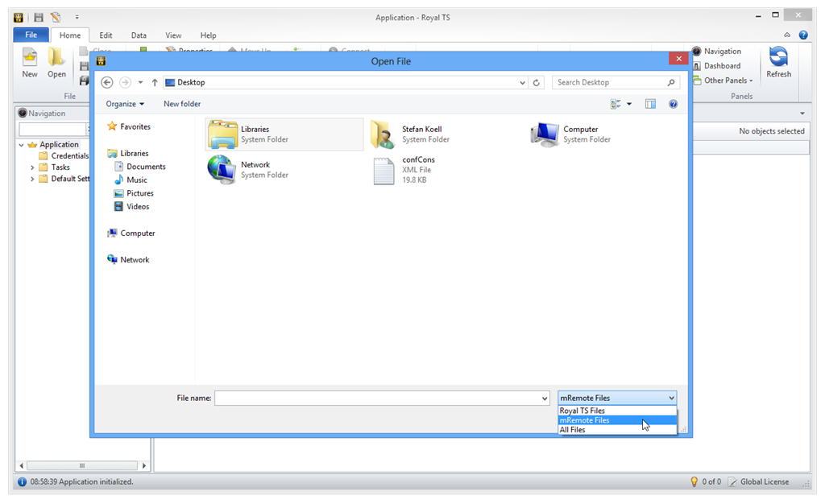Click the Open folder ribbon icon
The width and height of the screenshot is (825, 504).
coord(56,63)
